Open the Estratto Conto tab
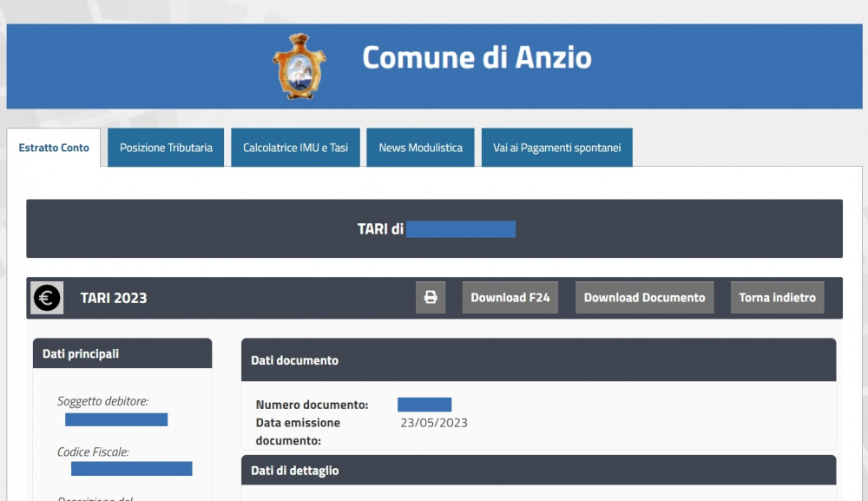The height and width of the screenshot is (501, 868). tap(54, 148)
